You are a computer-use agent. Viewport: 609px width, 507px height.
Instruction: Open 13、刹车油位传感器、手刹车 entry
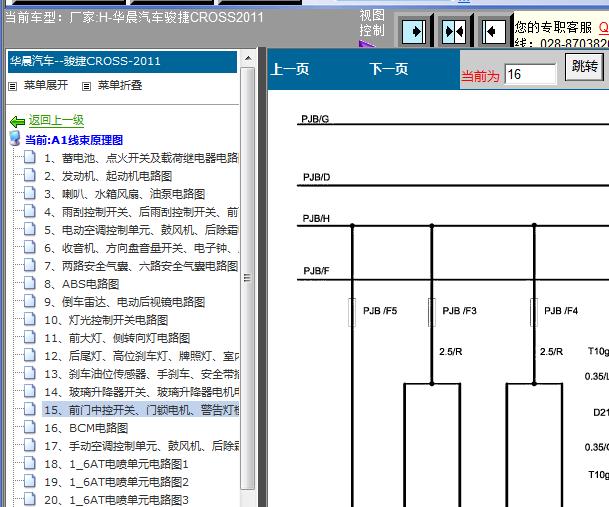(x=141, y=374)
